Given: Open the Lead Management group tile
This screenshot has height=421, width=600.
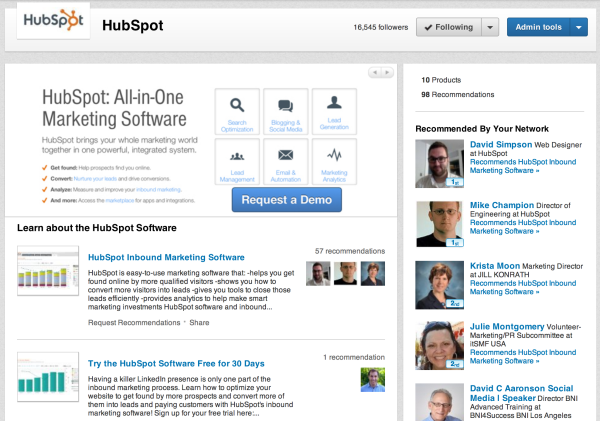Looking at the screenshot, I should click(x=237, y=162).
